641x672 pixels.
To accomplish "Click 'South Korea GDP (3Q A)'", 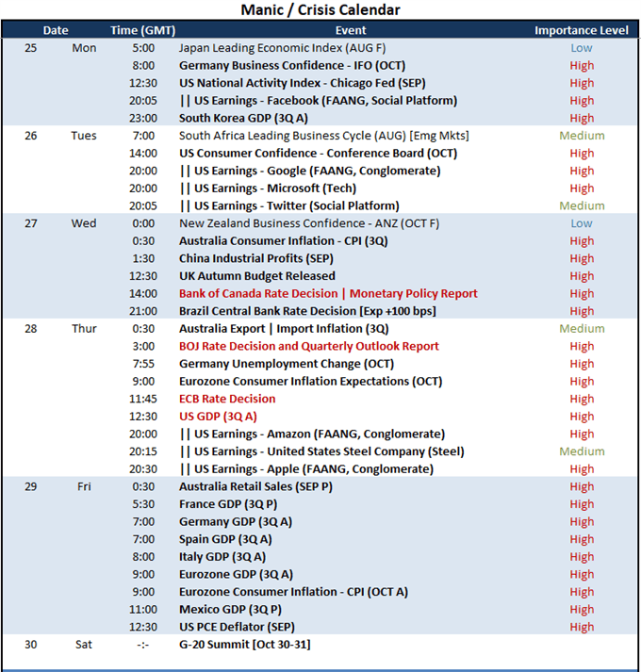I will point(243,119).
